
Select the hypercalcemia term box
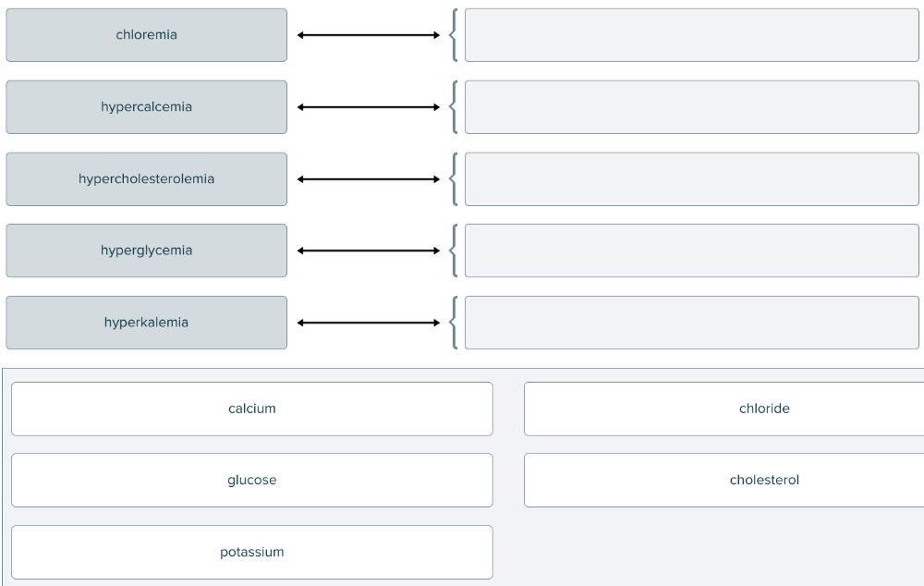[x=146, y=107]
